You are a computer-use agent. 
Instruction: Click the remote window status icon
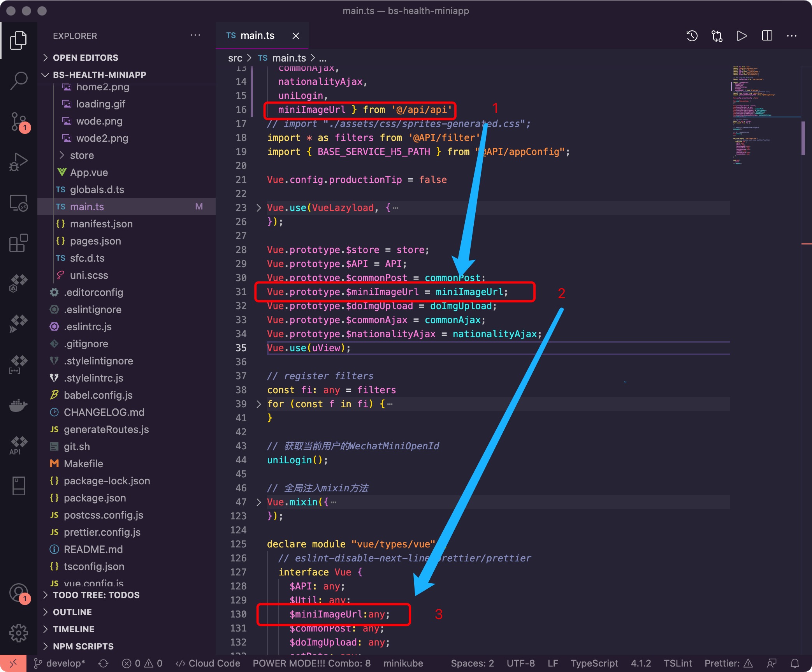[13, 663]
